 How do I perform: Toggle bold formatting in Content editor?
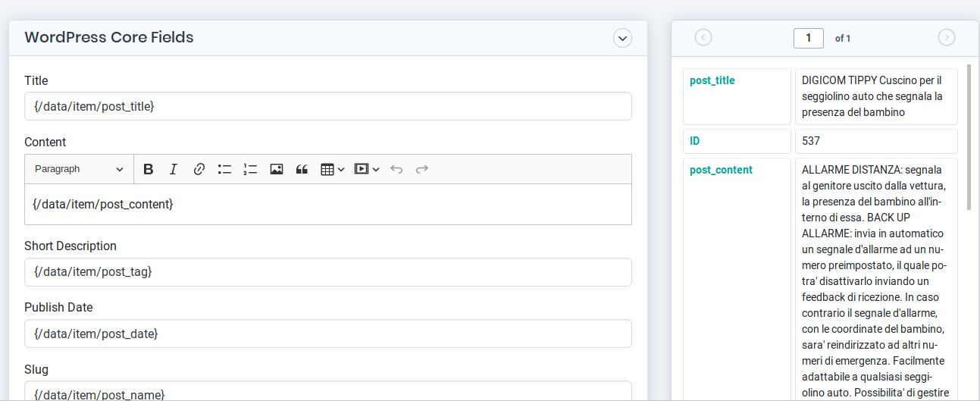pos(149,169)
